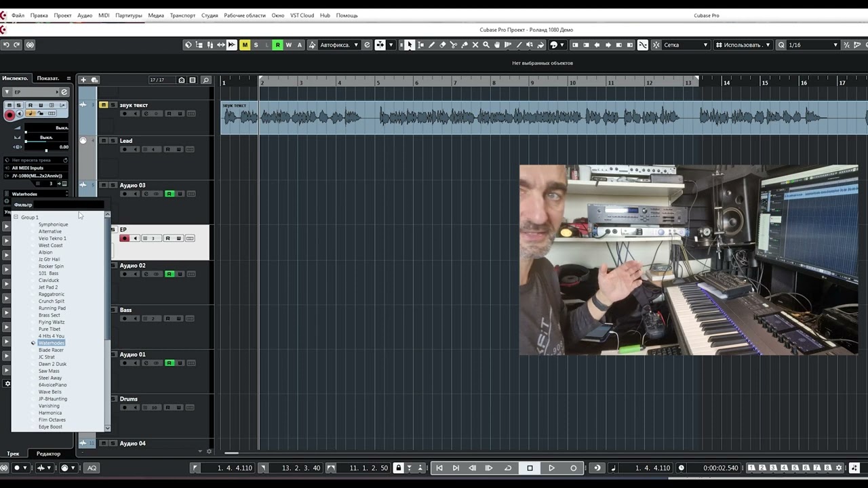Select the Range Selection tool
The image size is (868, 488).
tap(420, 45)
